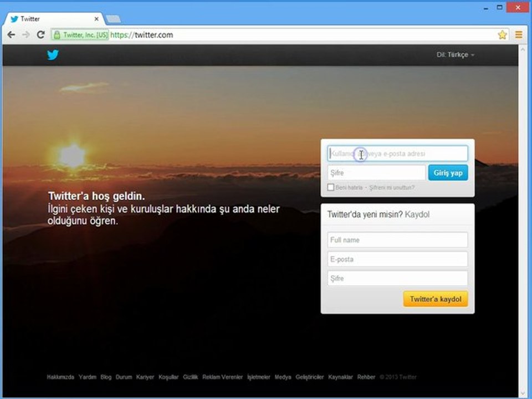Click the Twitter'a kaydol button
Screen dimensions: 532x399
coord(436,299)
